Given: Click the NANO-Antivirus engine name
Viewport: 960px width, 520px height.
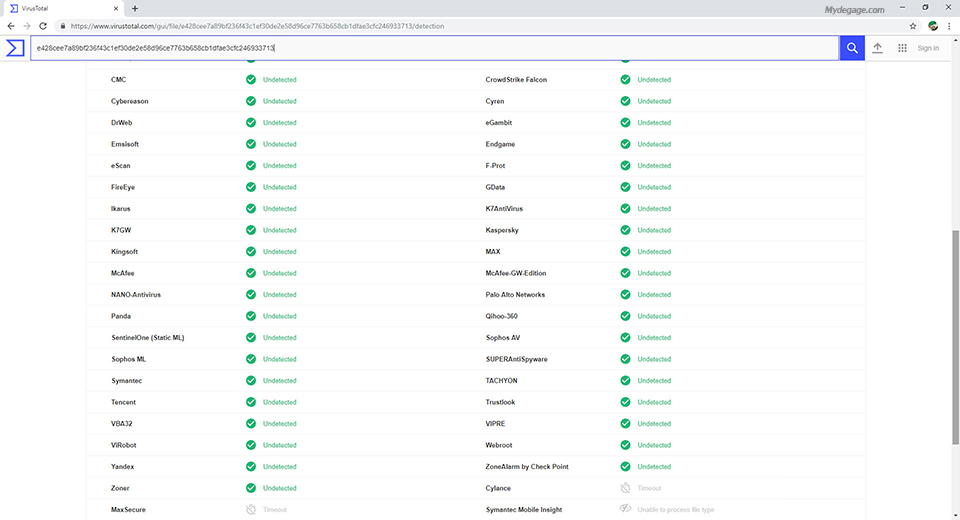Looking at the screenshot, I should pyautogui.click(x=136, y=295).
